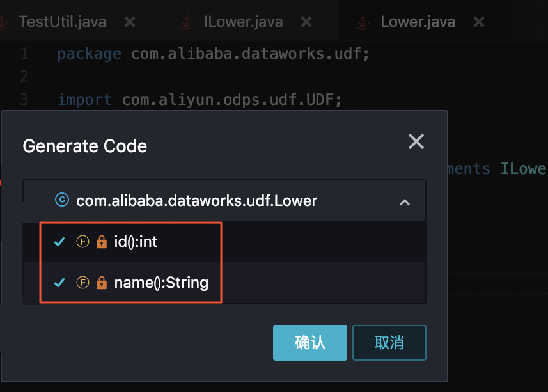Viewport: 548px width, 392px height.
Task: Cancel with the 取消 button
Action: pyautogui.click(x=389, y=342)
